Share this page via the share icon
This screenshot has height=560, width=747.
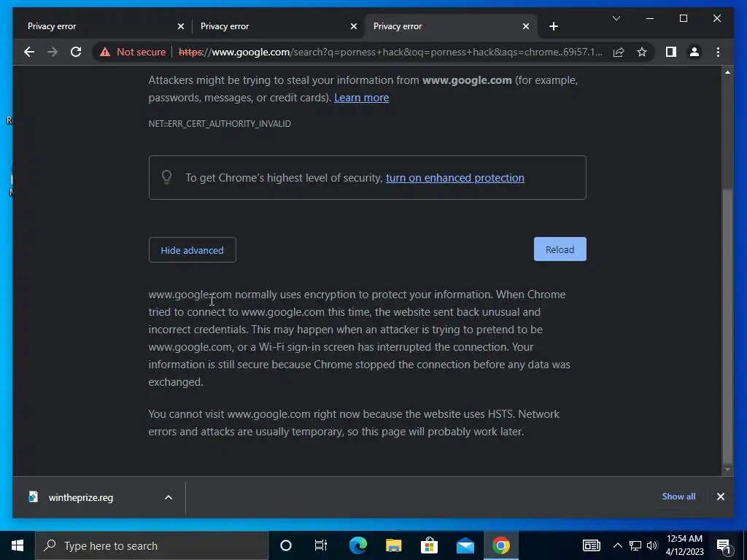pyautogui.click(x=619, y=52)
